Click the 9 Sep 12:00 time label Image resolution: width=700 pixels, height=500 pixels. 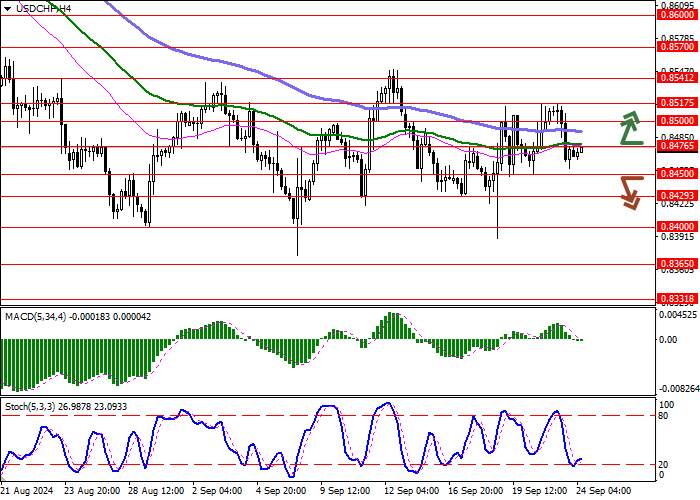(346, 491)
